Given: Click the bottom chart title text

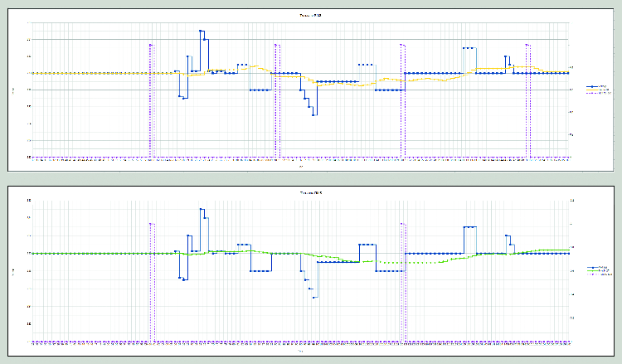Looking at the screenshot, I should pyautogui.click(x=311, y=193).
